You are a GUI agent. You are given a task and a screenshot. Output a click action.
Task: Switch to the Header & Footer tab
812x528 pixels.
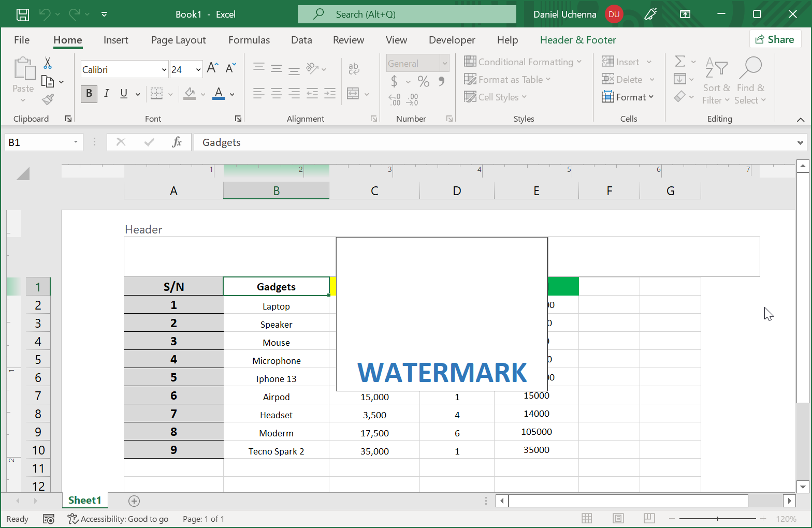(577, 40)
